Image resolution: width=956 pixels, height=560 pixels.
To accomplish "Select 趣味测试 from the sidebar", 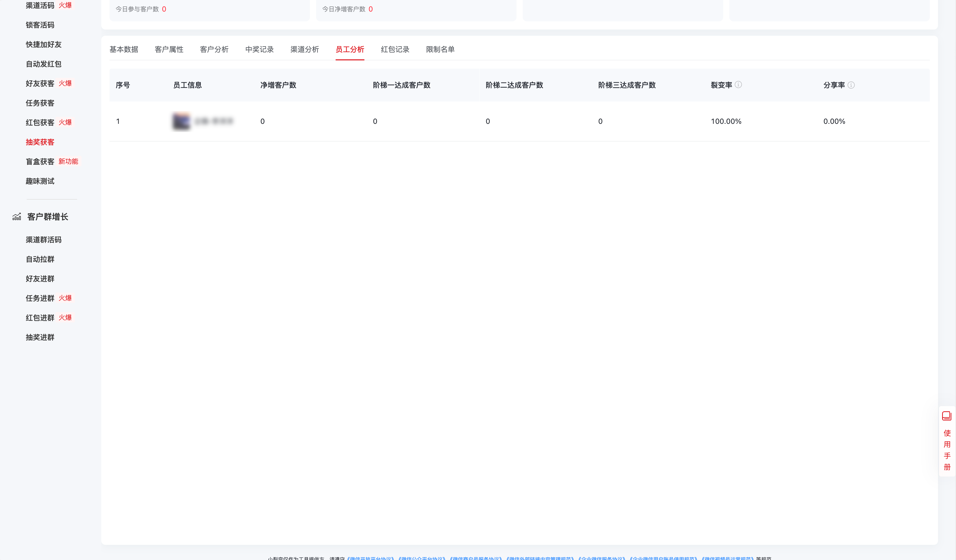I will pyautogui.click(x=40, y=181).
